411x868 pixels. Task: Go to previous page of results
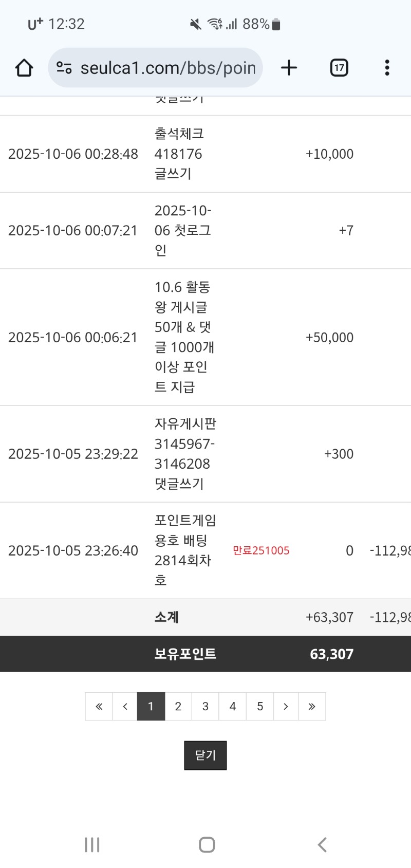(x=125, y=707)
